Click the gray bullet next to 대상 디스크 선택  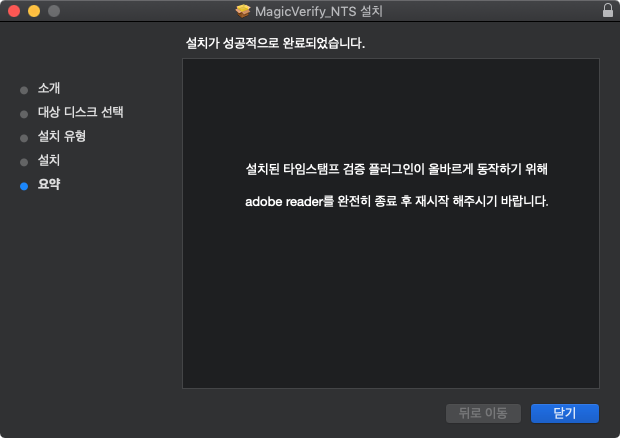(x=24, y=114)
